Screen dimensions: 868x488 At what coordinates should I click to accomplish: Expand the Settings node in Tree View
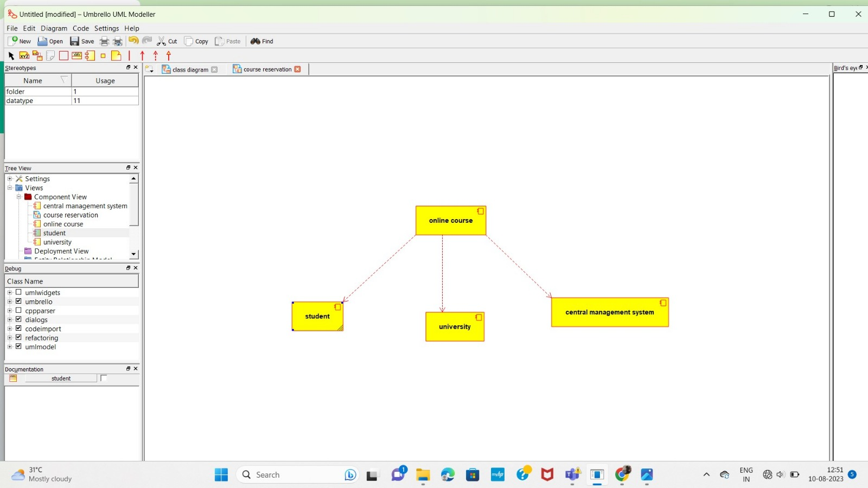coord(10,179)
